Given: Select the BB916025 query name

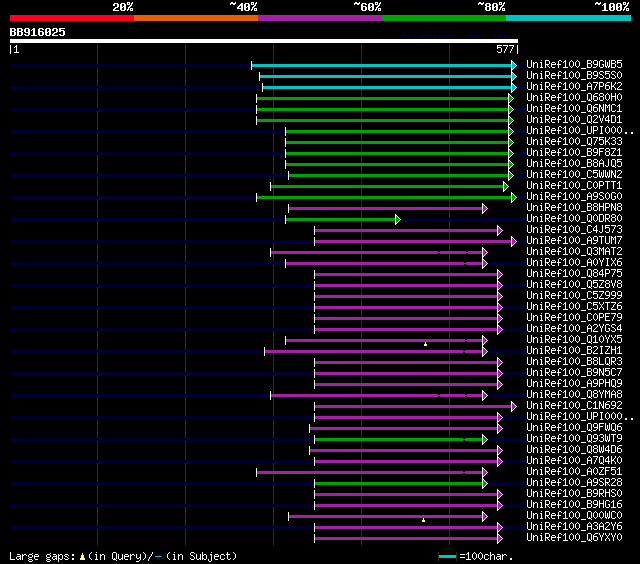Looking at the screenshot, I should 38,32.
